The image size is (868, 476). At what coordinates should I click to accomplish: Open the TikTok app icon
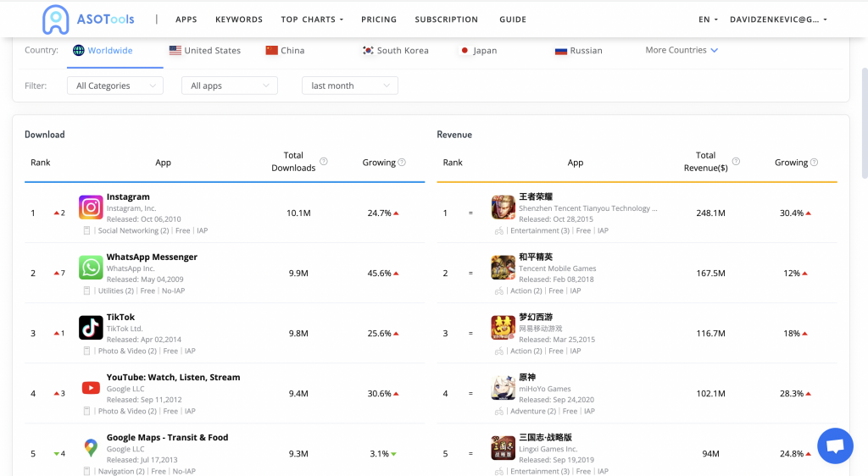click(91, 328)
